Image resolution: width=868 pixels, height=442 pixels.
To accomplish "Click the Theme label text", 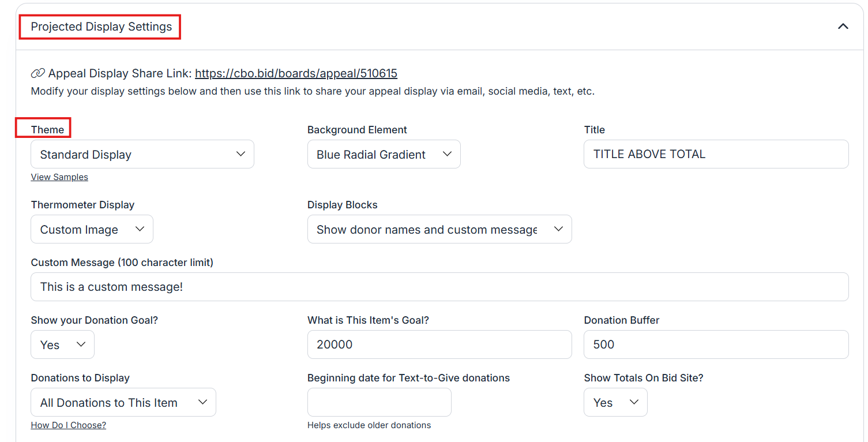I will click(x=47, y=130).
